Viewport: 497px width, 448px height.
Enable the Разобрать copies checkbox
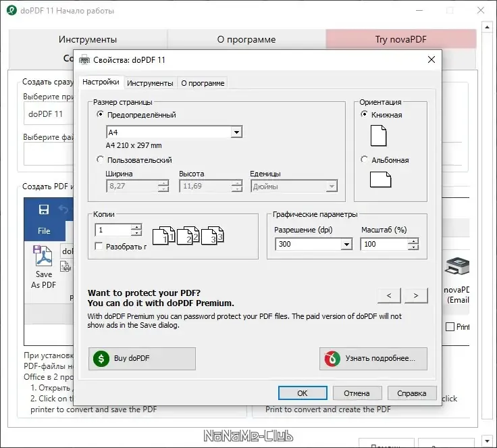(99, 246)
